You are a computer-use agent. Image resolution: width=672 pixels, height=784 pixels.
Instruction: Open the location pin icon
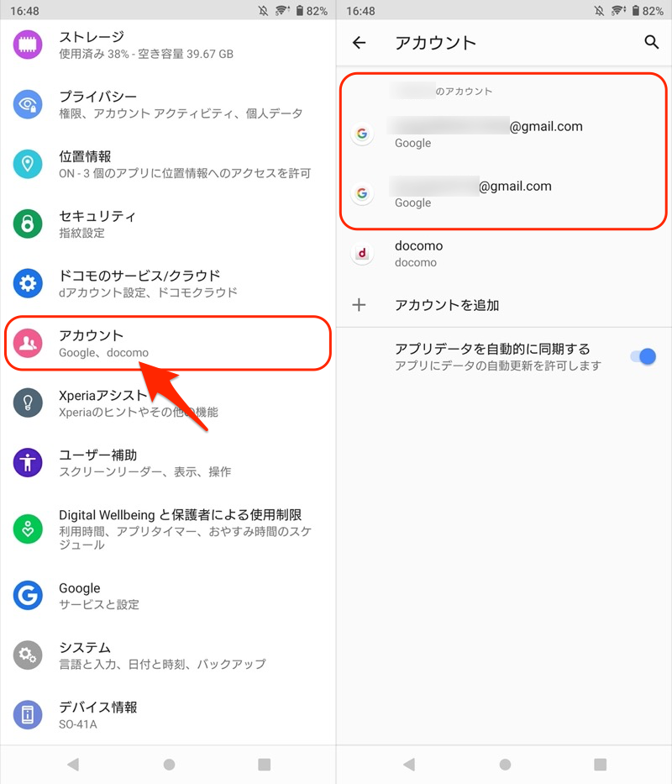point(28,164)
